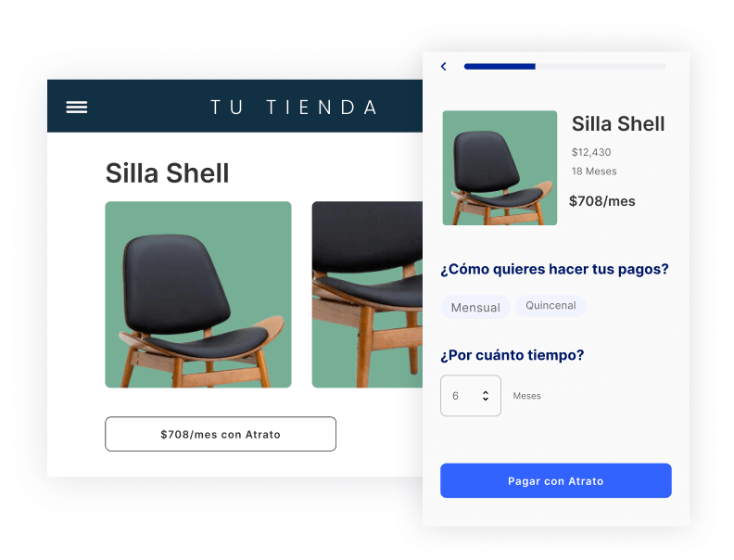The height and width of the screenshot is (560, 734).
Task: Select the Quincenal payment option
Action: coord(550,306)
